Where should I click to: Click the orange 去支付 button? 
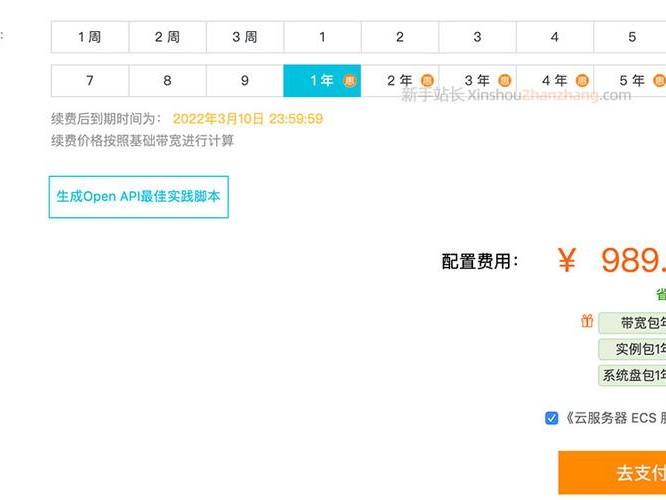[612, 472]
